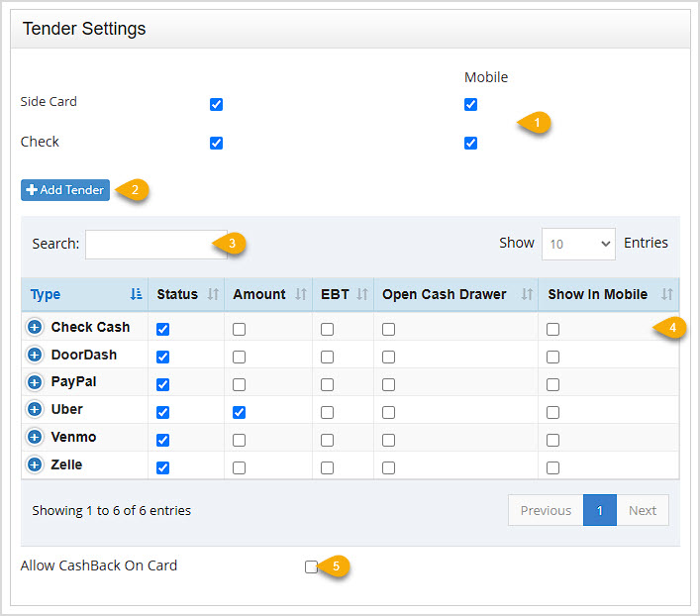700x616 pixels.
Task: Enable Show In Mobile for Uber
Action: (552, 412)
